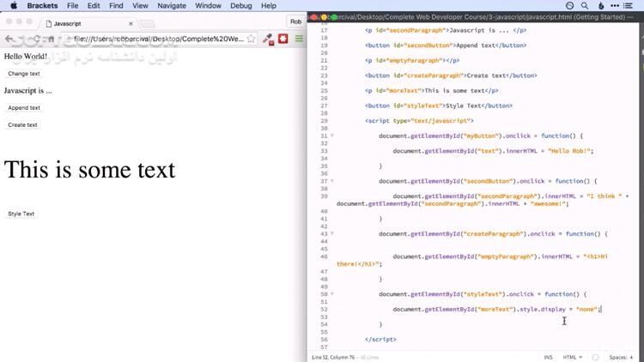The image size is (644, 362).
Task: Collapse the code fold at line 31
Action: click(332, 136)
